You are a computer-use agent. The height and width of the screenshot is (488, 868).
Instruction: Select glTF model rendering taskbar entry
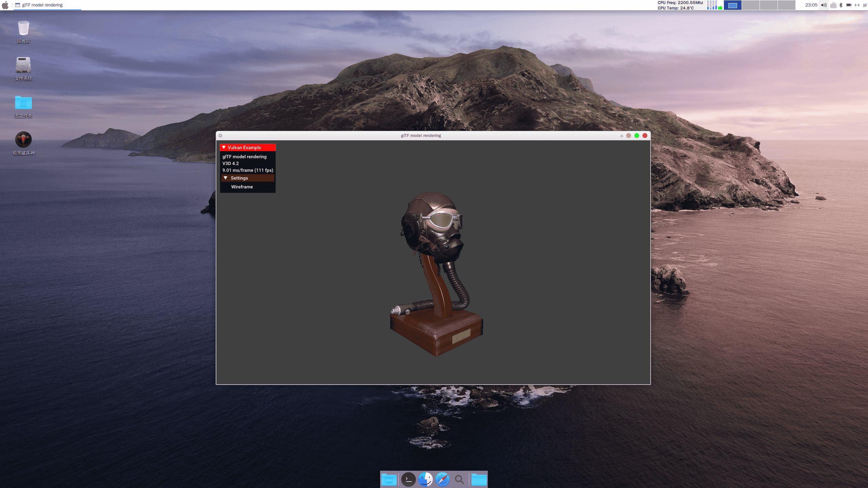click(42, 5)
